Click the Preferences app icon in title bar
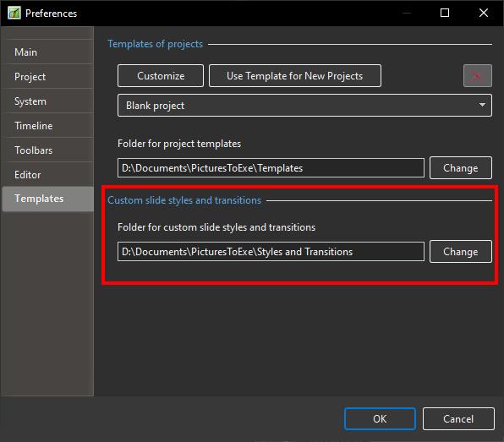Screen dimensions: 504x442 tap(14, 14)
